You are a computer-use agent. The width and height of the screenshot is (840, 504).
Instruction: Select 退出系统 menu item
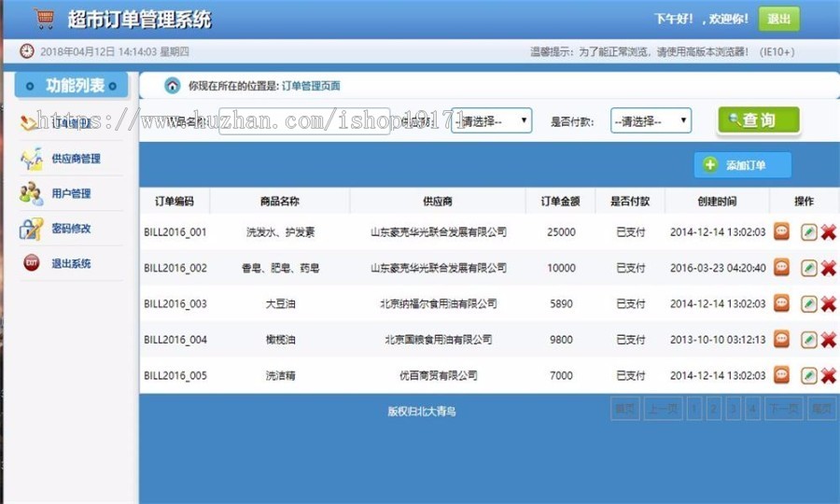point(71,263)
